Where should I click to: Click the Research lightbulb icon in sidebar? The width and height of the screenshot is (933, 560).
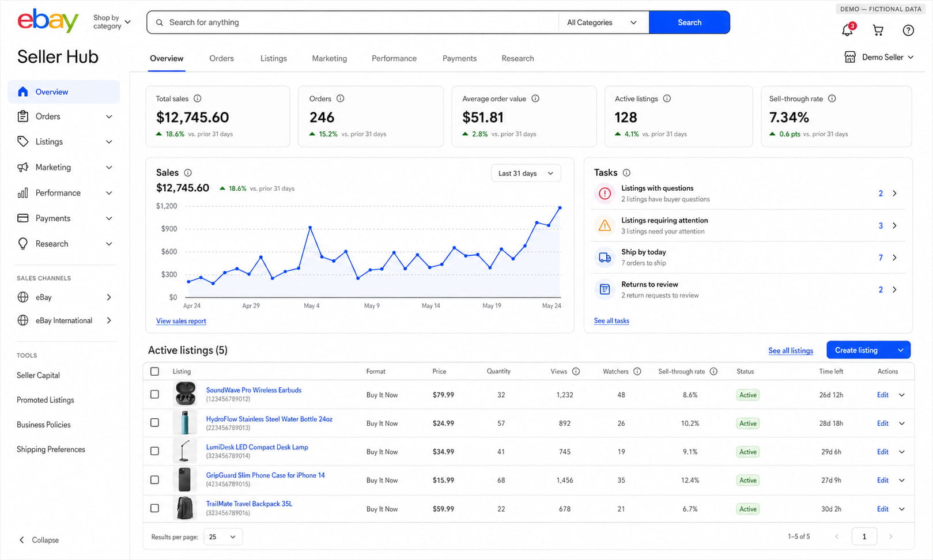[x=23, y=244]
